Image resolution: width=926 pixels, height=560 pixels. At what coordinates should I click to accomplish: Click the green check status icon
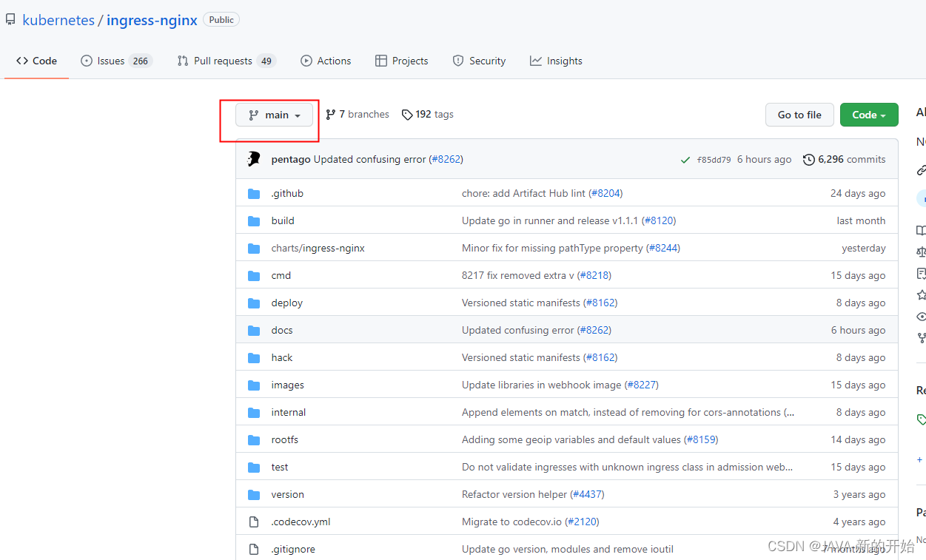(685, 160)
